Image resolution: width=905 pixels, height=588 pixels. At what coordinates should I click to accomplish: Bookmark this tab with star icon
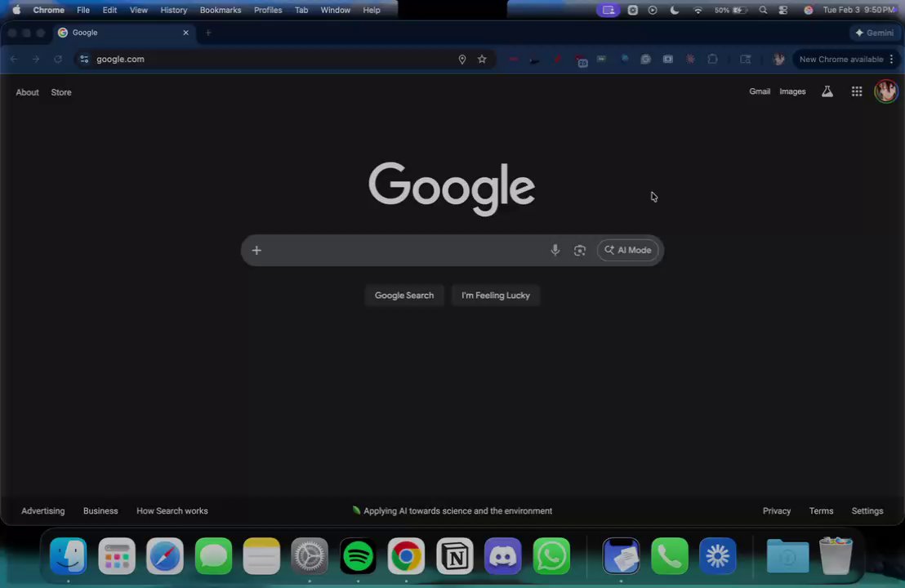pyautogui.click(x=482, y=59)
